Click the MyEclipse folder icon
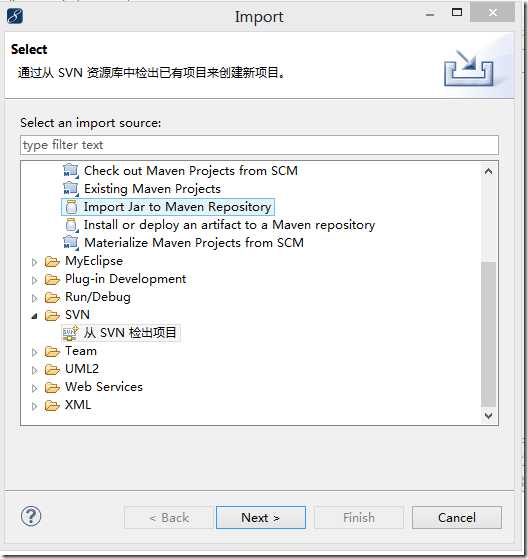This screenshot has height=559, width=528. 52,261
